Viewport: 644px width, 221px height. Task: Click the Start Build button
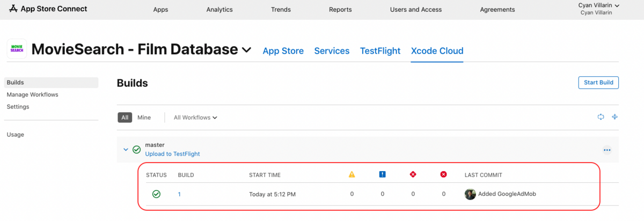[x=598, y=83]
